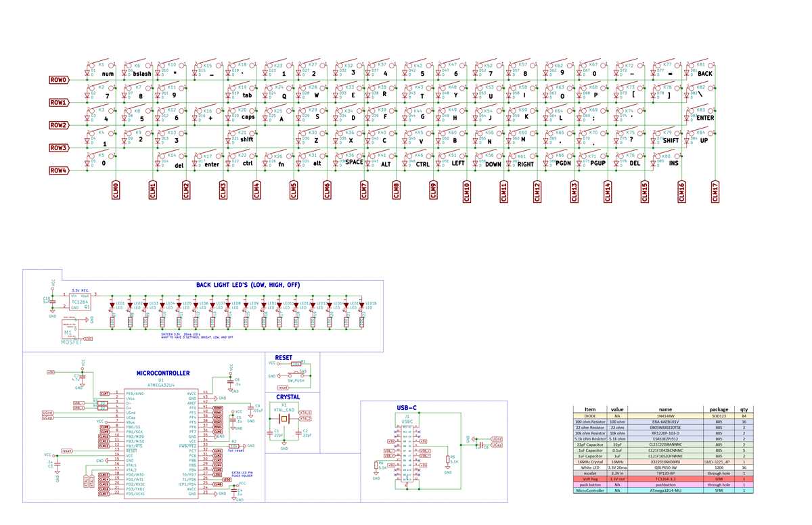
Task: Select the MICROCONTROLLER section title
Action: pos(163,373)
